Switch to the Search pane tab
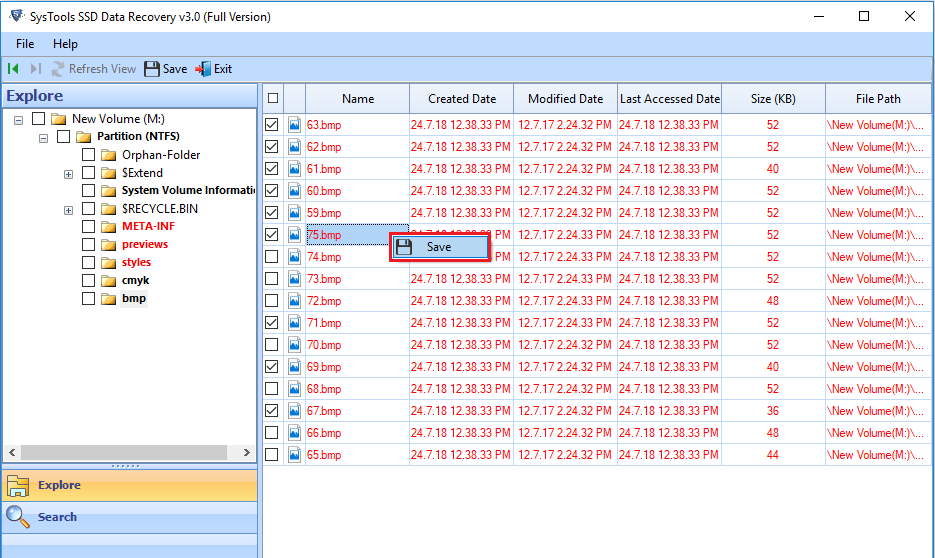The height and width of the screenshot is (558, 935). (130, 517)
